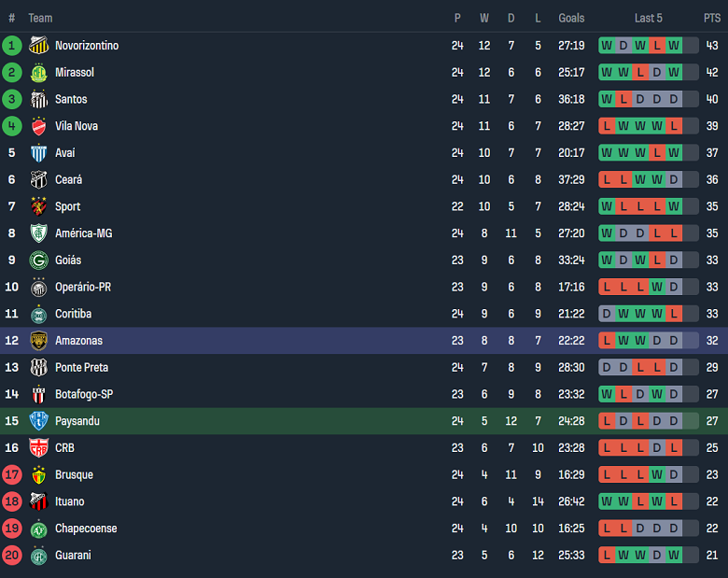Screen dimensions: 728x578
Task: Click the red position 20 rank badge
Action: pyautogui.click(x=12, y=556)
